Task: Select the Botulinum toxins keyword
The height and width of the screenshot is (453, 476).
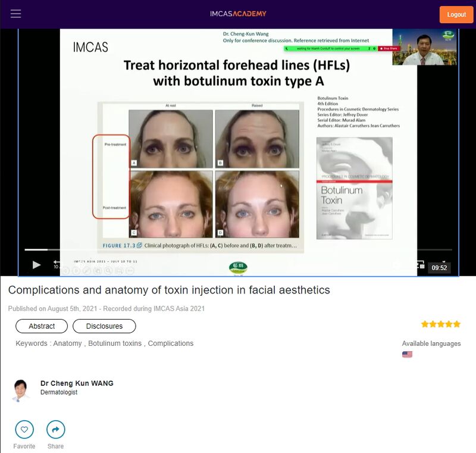Action: click(x=115, y=343)
